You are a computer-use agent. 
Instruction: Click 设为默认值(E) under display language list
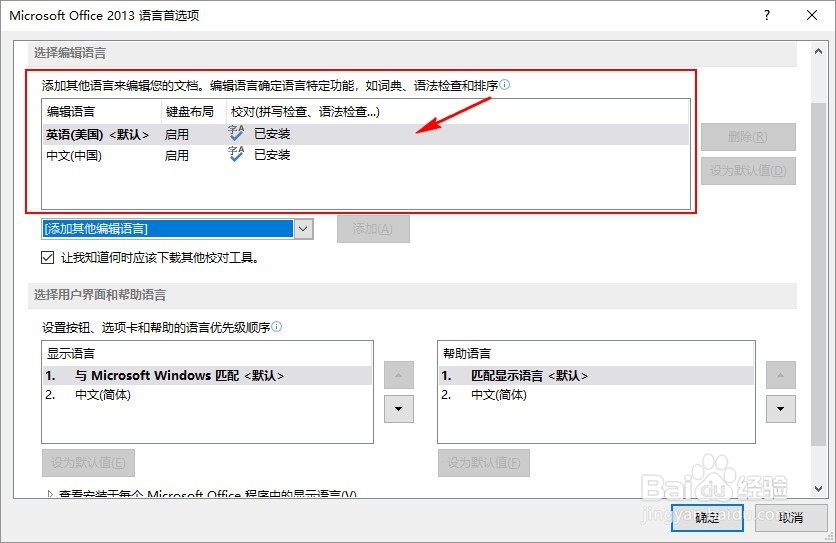coord(89,462)
